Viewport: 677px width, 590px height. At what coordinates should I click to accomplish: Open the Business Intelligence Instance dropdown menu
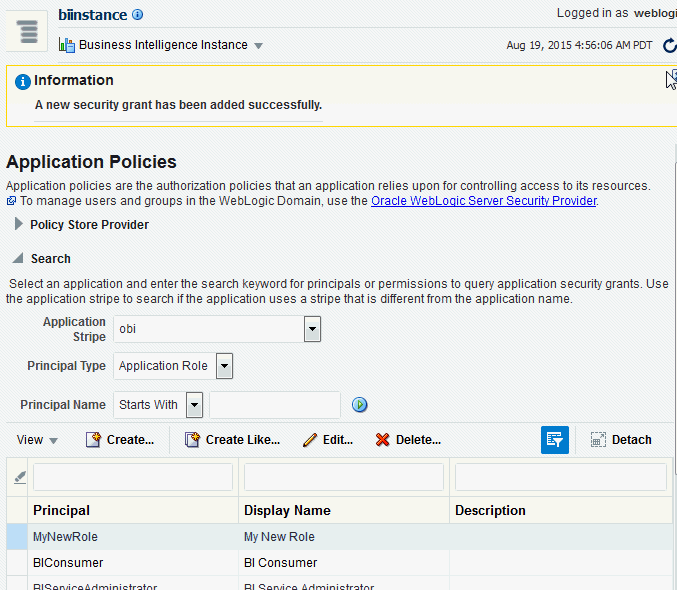click(x=258, y=45)
